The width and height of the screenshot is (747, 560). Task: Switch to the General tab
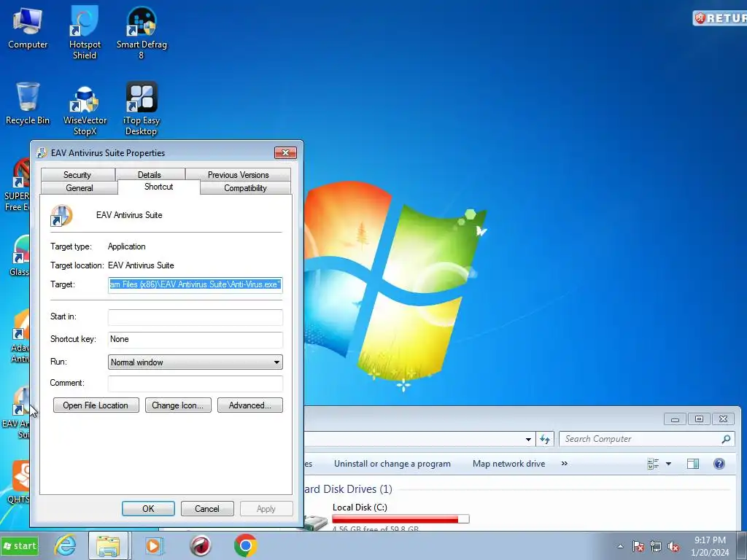click(80, 188)
